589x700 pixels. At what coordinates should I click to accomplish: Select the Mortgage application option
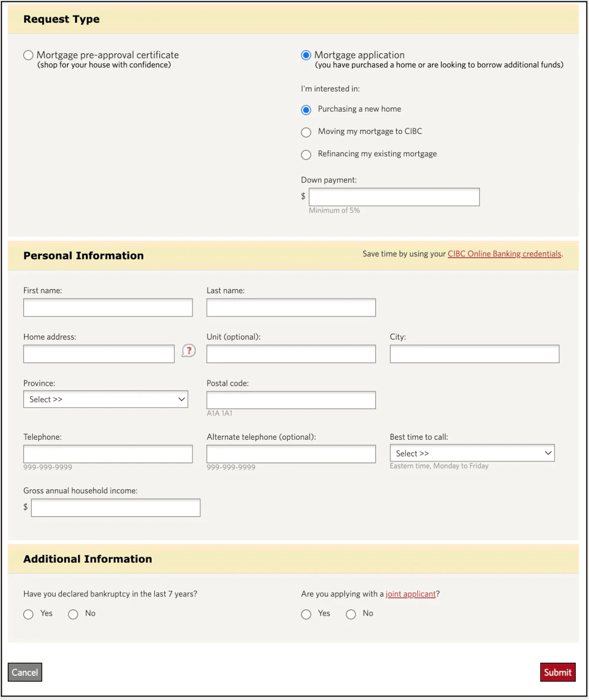305,55
